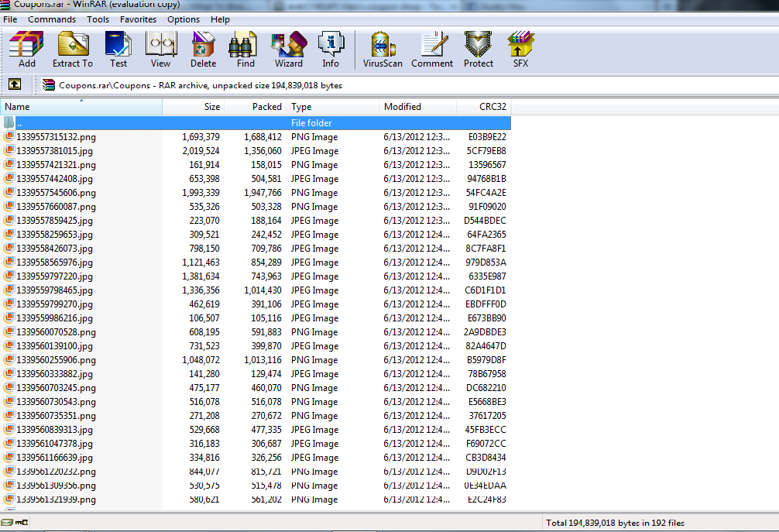This screenshot has height=532, width=779.
Task: Run the Test archive tool
Action: (118, 50)
